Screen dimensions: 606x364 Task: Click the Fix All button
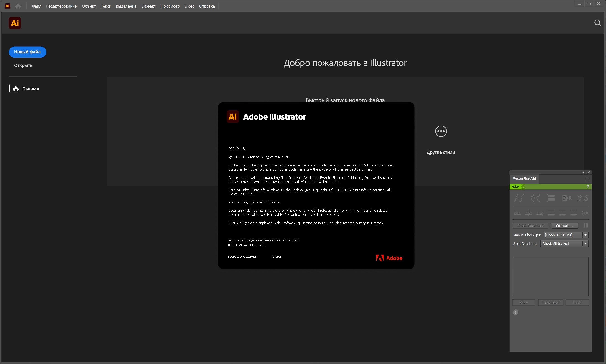point(577,302)
